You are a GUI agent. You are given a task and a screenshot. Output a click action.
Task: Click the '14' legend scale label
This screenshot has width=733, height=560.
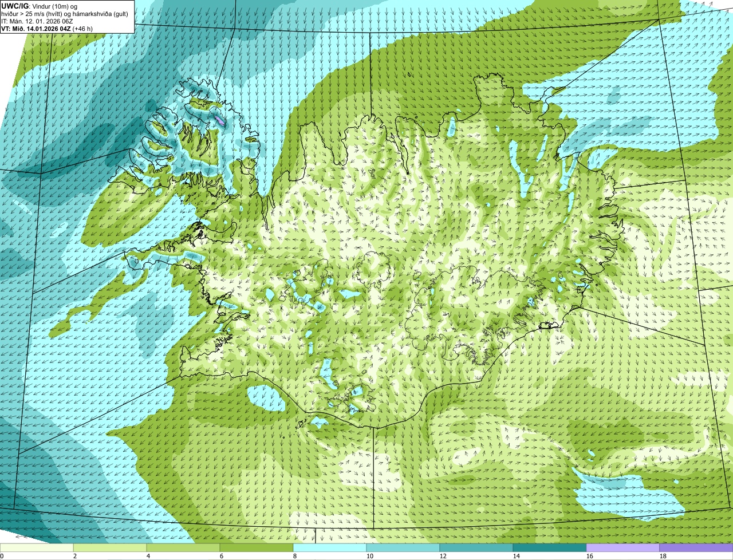(x=517, y=556)
